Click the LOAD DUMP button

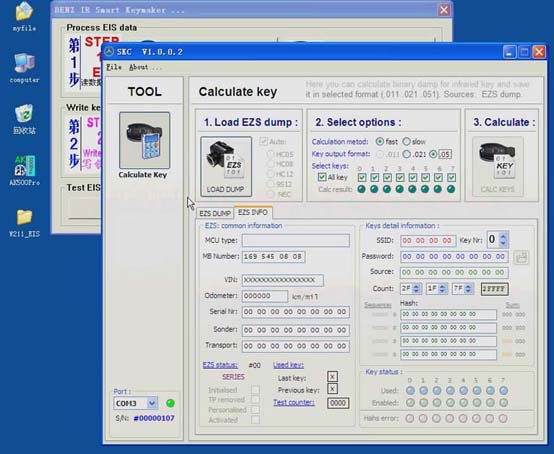pos(226,166)
